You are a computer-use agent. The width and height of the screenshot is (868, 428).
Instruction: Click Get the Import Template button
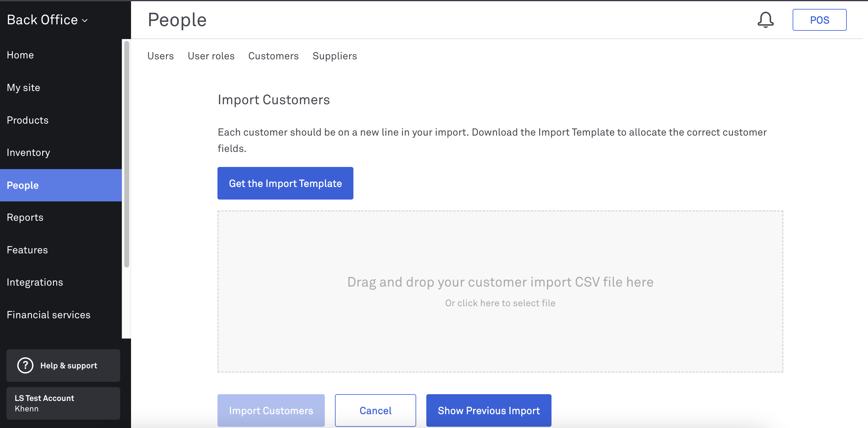coord(285,183)
